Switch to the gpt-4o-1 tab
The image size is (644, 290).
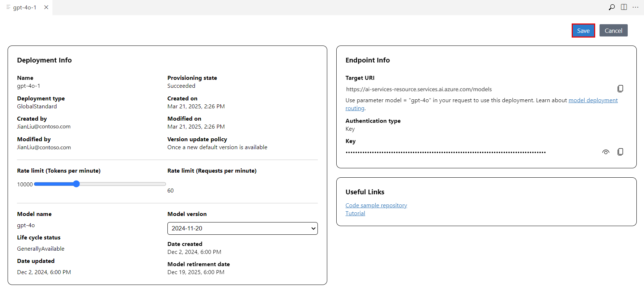(x=25, y=8)
